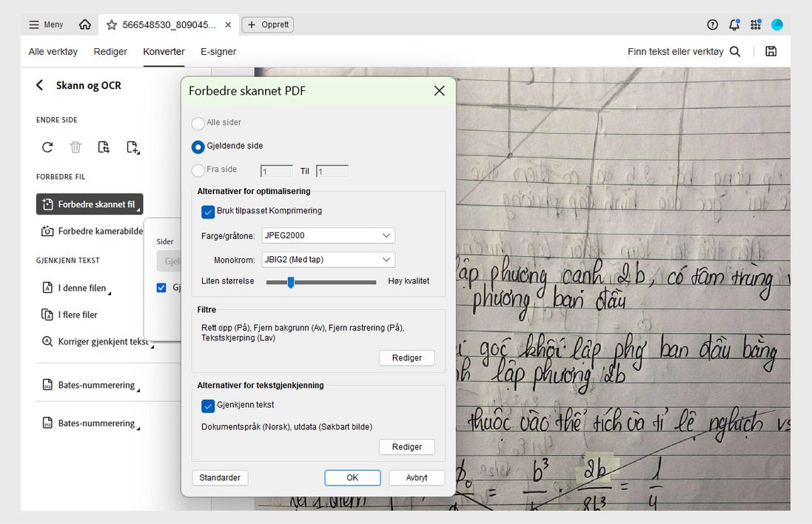Open the Meny menu
Image resolution: width=812 pixels, height=524 pixels.
pos(45,24)
